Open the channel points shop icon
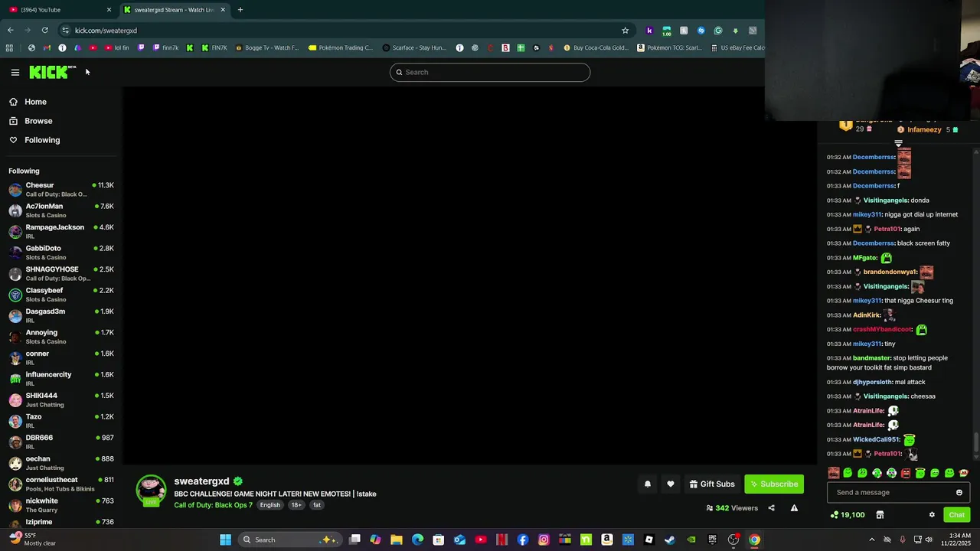This screenshot has height=551, width=980. [880, 515]
